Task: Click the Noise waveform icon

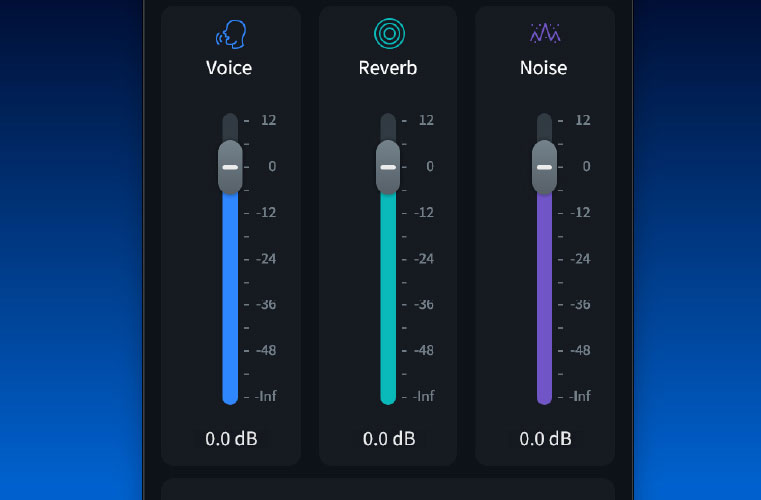Action: pyautogui.click(x=544, y=34)
